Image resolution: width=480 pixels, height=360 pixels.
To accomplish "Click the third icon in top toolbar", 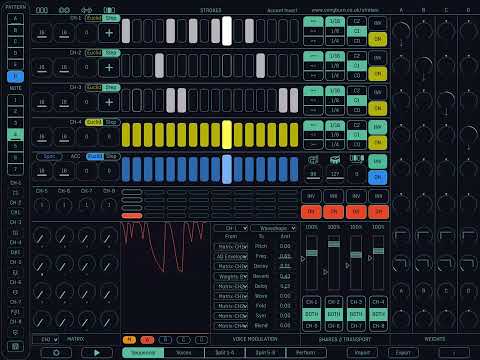I will click(87, 10).
